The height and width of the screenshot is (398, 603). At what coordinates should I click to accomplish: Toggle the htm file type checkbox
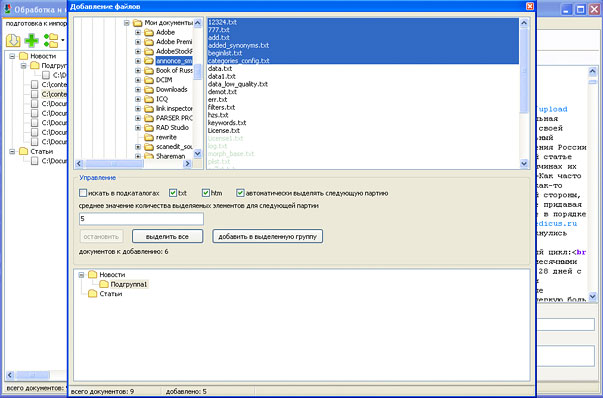click(x=206, y=193)
